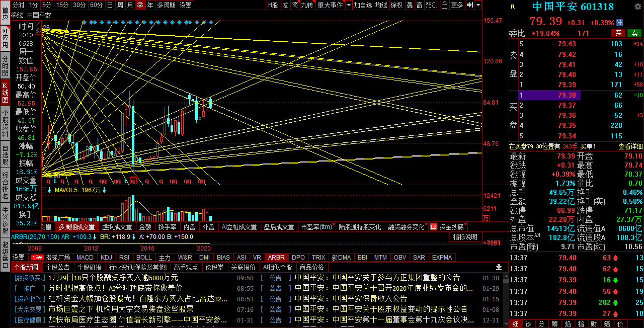Open the 中国平安关于股东权益变动的提示性公告 announcement
The height and width of the screenshot is (328, 644).
click(381, 309)
